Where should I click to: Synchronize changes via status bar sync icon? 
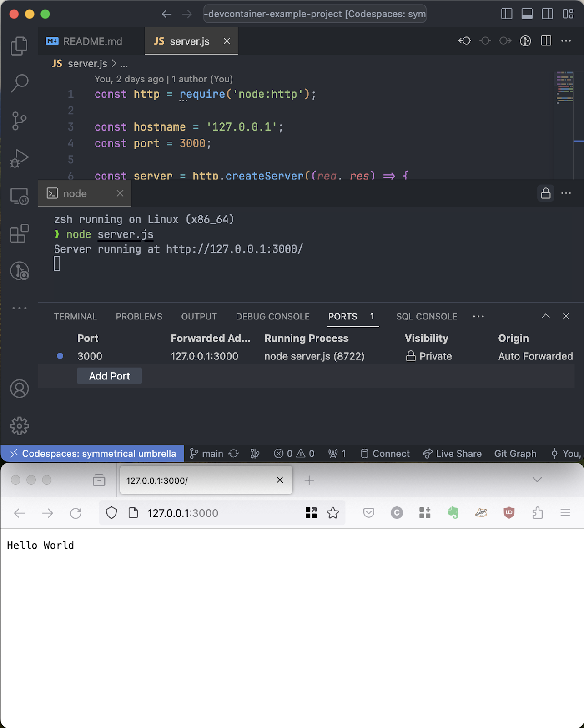click(x=234, y=454)
